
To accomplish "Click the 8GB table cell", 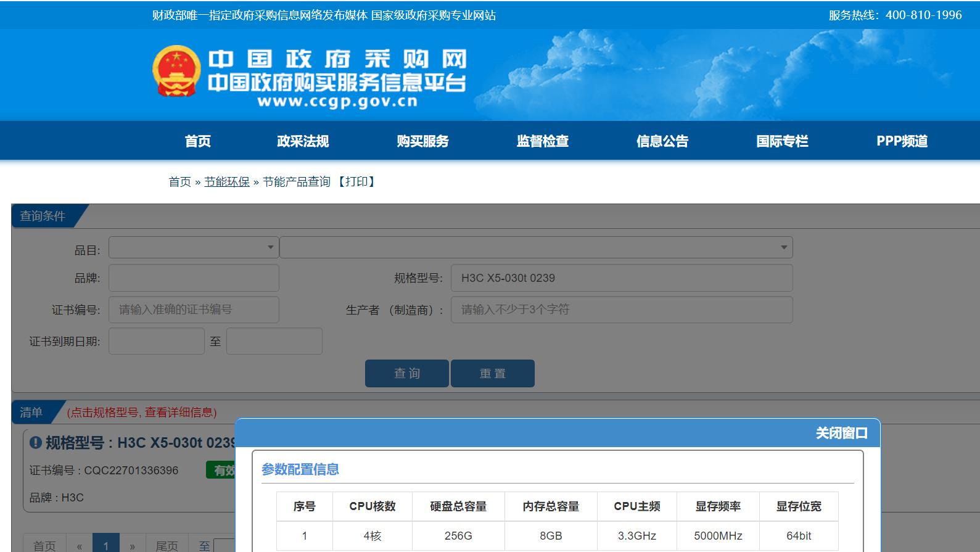I will tap(551, 536).
